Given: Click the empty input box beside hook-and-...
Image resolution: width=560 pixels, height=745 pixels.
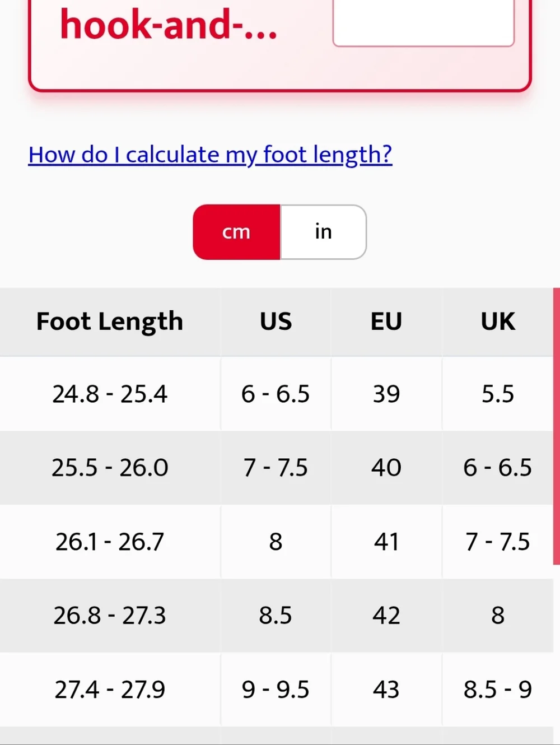Looking at the screenshot, I should [x=423, y=22].
